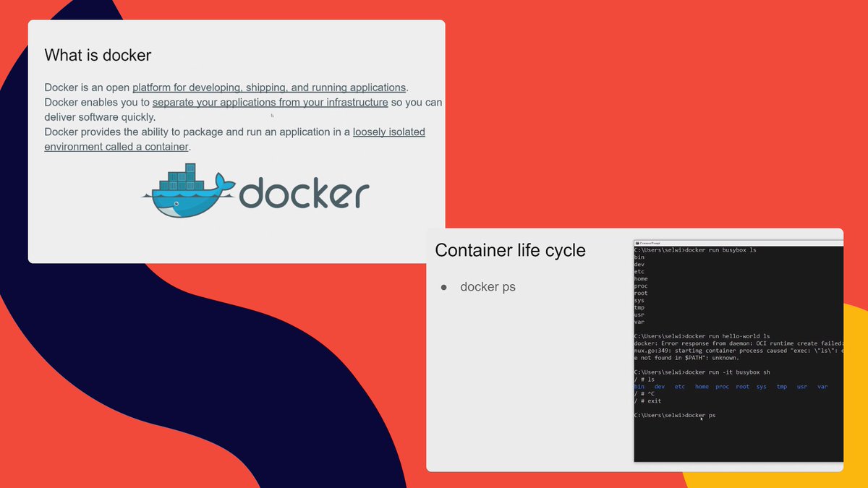Click the '/ # ^C' shell line

click(644, 394)
